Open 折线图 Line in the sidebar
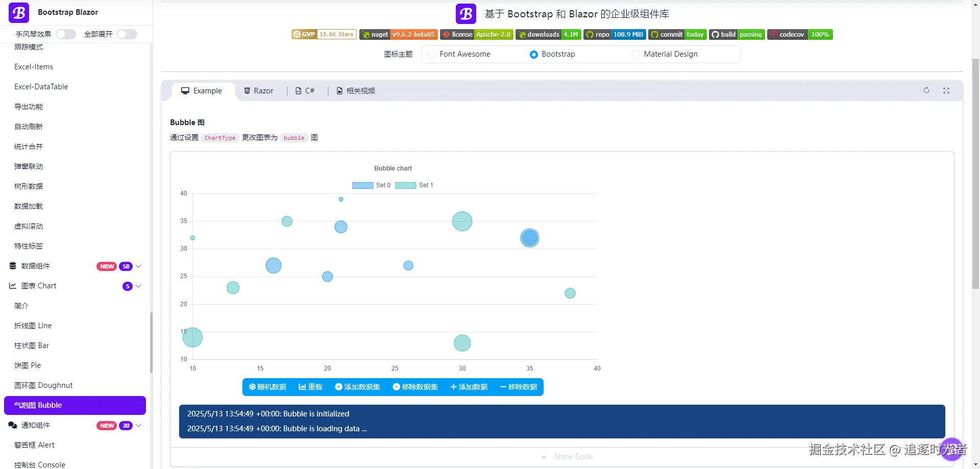The width and height of the screenshot is (980, 469). point(33,326)
